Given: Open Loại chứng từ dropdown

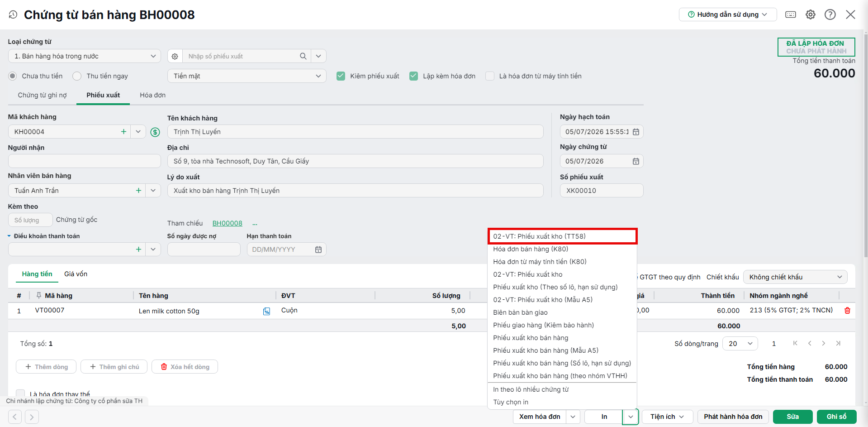Looking at the screenshot, I should pos(85,56).
